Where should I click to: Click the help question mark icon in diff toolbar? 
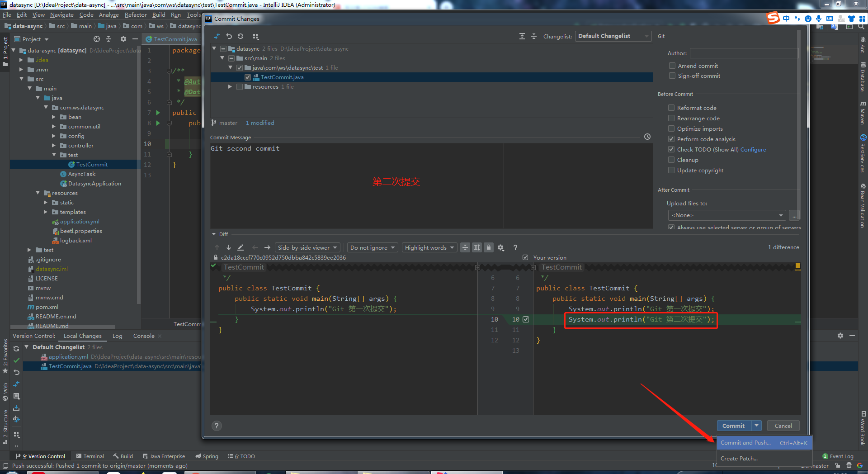click(x=515, y=247)
